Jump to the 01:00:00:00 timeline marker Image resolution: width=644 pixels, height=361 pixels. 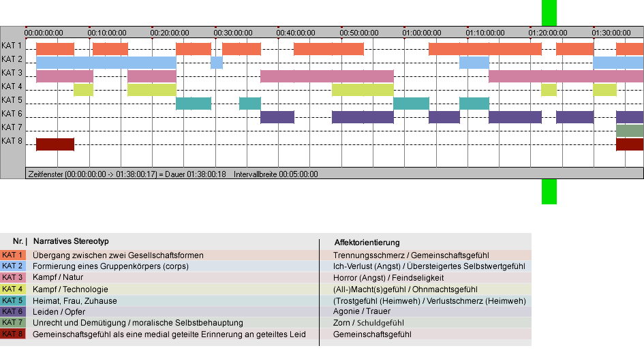pos(422,33)
